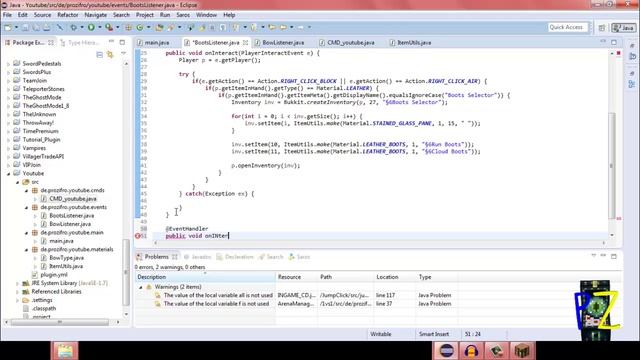640x360 pixels.
Task: Open dropdown arrow next to Debug icon
Action: pos(82,27)
